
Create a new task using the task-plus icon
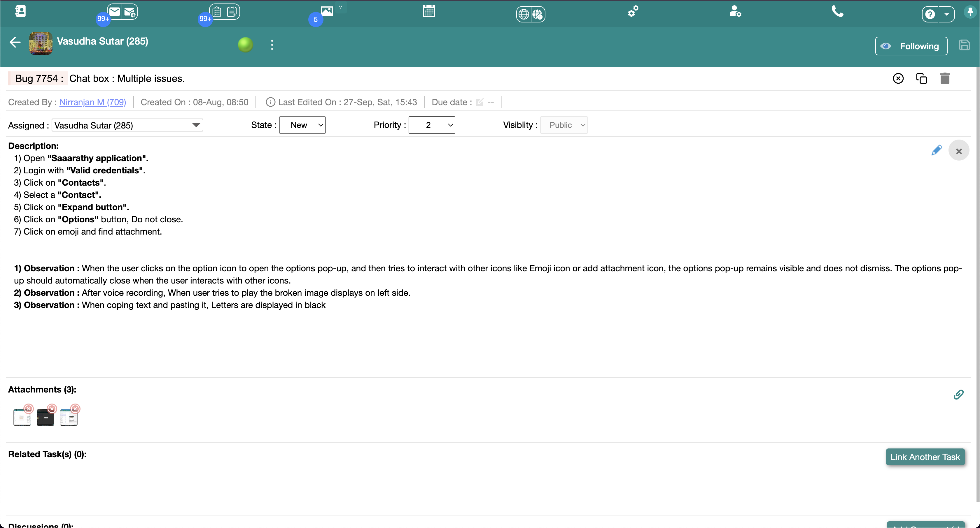tap(231, 12)
